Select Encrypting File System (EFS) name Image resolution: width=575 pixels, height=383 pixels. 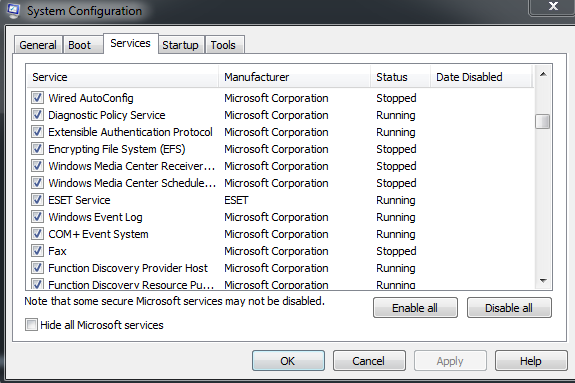(117, 149)
